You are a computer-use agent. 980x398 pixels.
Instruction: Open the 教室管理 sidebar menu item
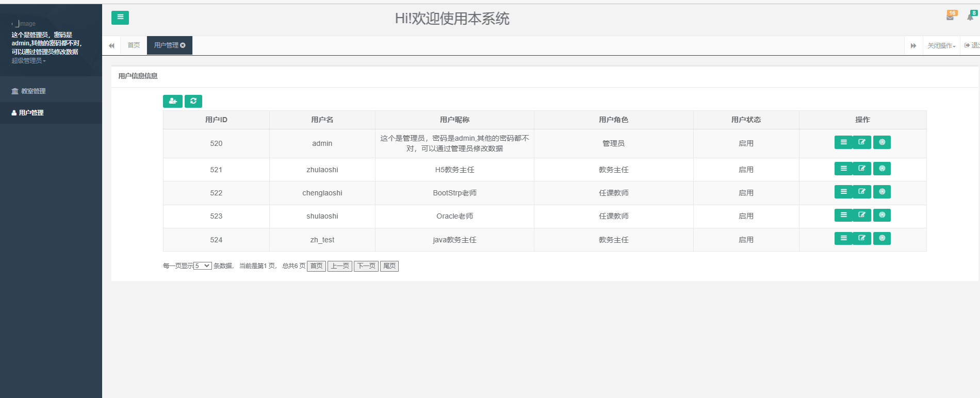pos(51,91)
